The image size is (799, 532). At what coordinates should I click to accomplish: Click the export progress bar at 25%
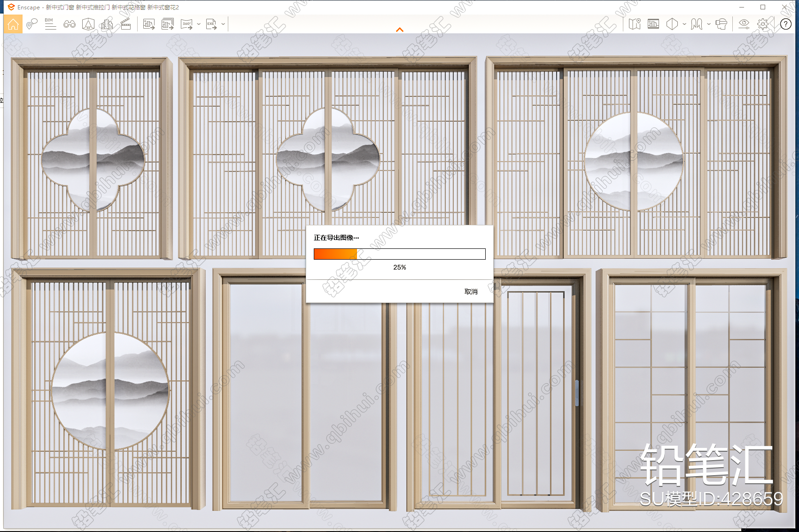pos(400,254)
